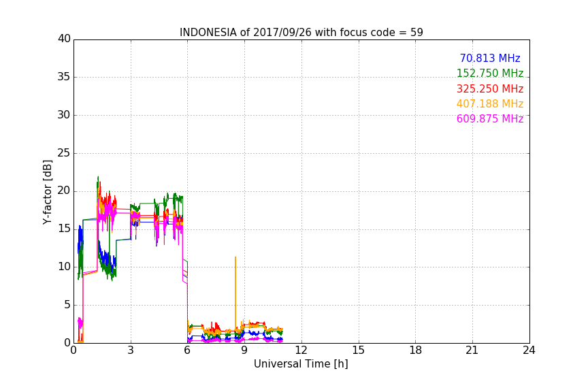Click the y-axis tick label 25
The image size is (588, 392).
[x=64, y=153]
